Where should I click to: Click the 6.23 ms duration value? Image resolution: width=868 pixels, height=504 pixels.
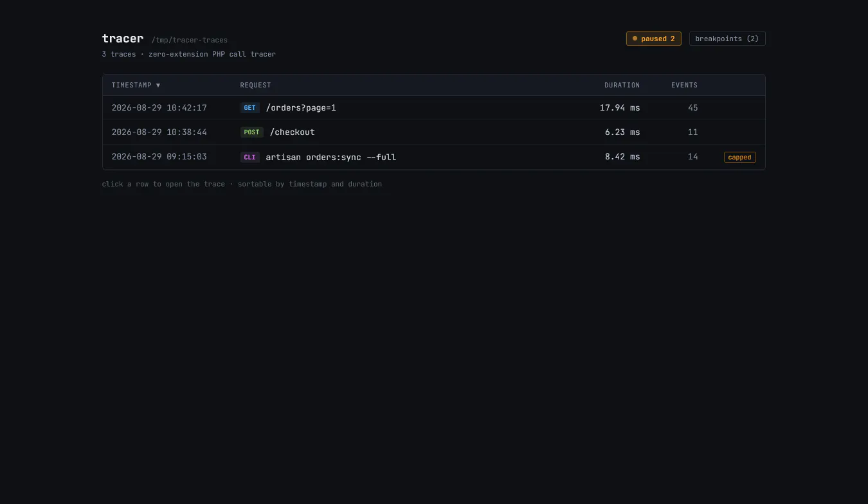coord(622,132)
